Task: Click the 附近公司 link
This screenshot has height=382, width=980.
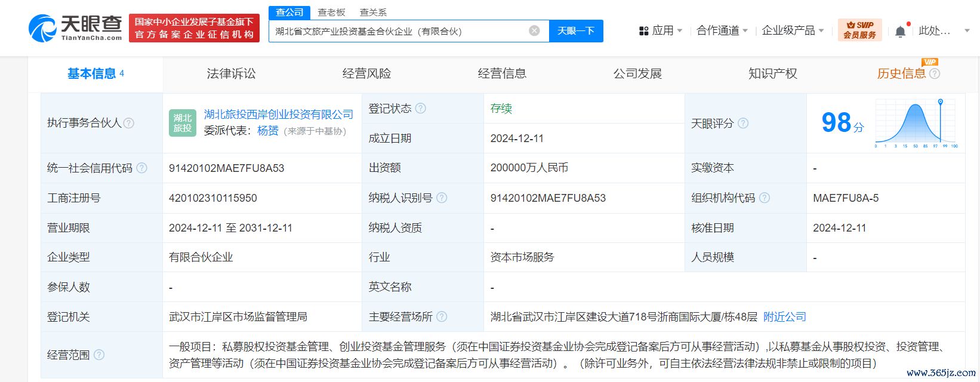Action: click(x=785, y=316)
